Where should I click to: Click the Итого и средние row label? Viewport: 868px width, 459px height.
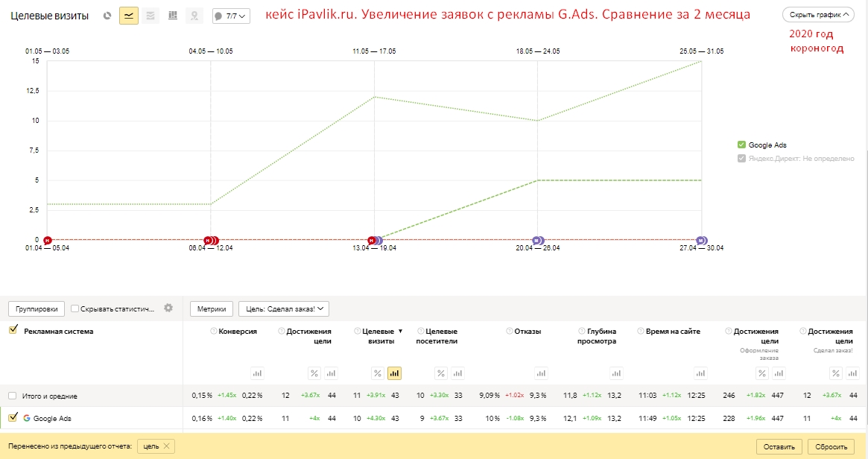click(x=50, y=396)
